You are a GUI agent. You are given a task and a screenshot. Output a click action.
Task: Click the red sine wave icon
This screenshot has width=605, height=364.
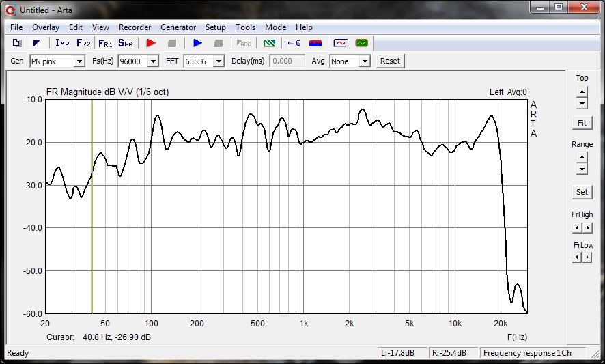point(341,43)
